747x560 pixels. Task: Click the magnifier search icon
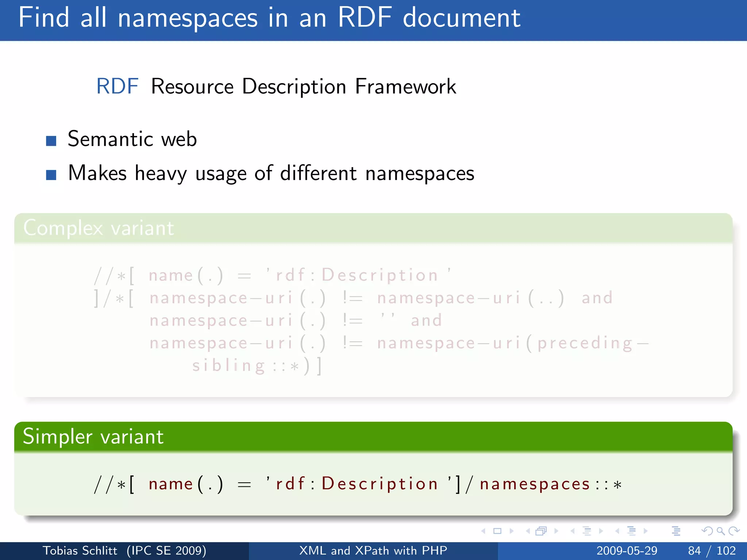click(x=720, y=531)
